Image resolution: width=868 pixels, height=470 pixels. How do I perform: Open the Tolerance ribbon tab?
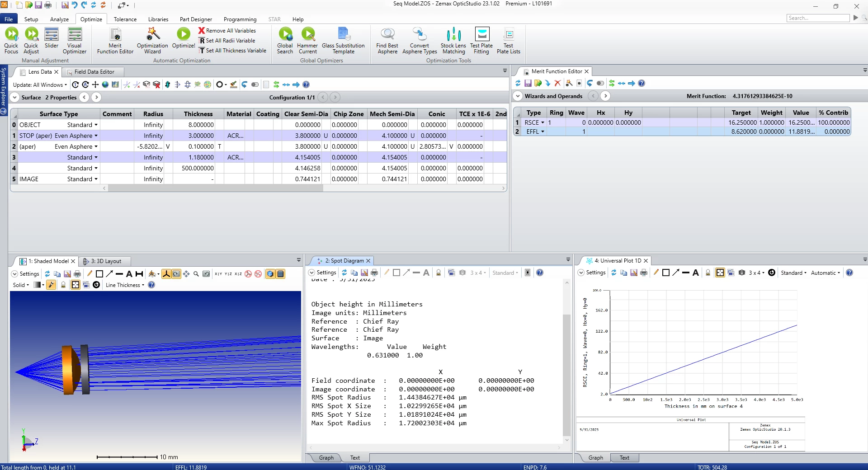pos(125,19)
